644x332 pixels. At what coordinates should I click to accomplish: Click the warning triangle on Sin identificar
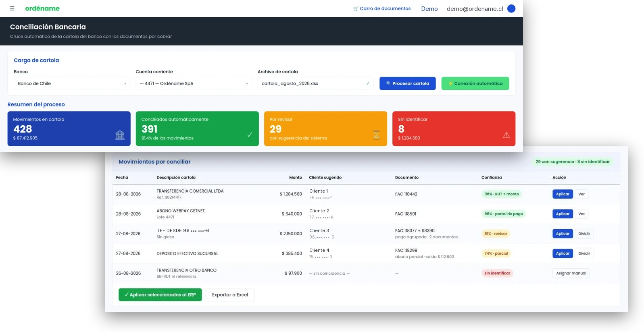point(506,135)
